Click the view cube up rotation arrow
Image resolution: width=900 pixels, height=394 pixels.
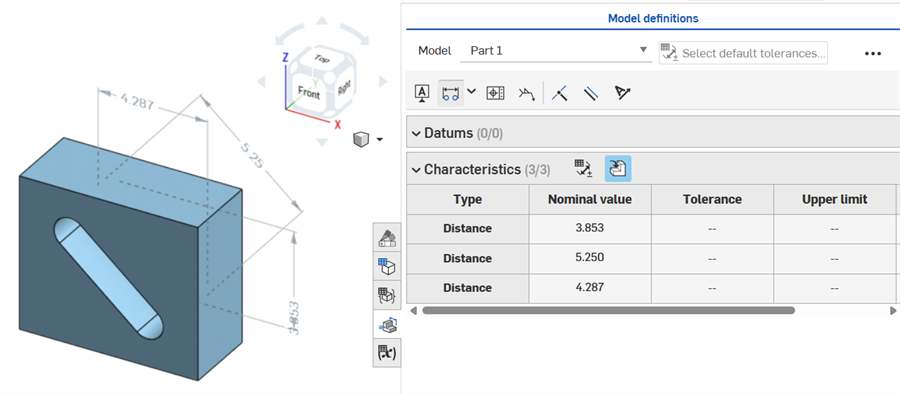[322, 21]
